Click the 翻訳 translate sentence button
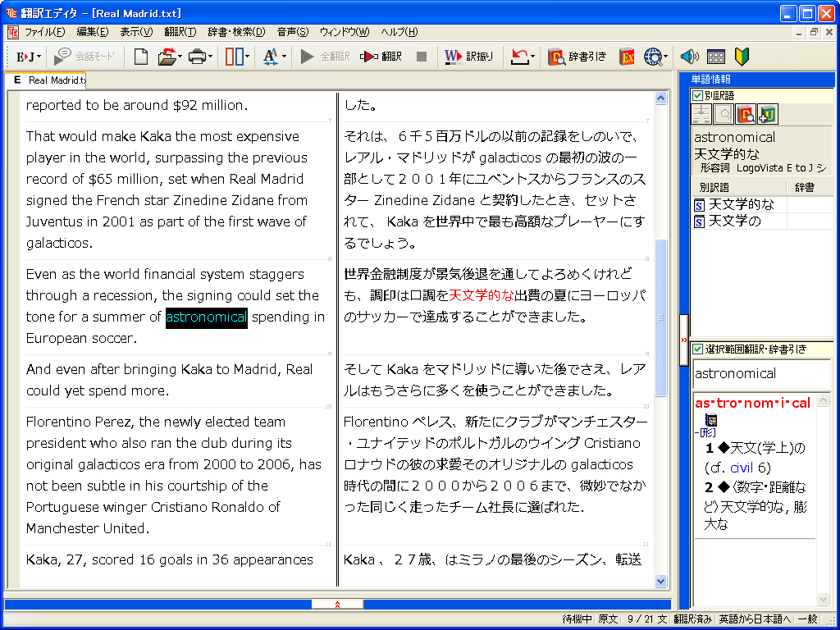Viewport: 840px width, 630px height. (x=381, y=57)
